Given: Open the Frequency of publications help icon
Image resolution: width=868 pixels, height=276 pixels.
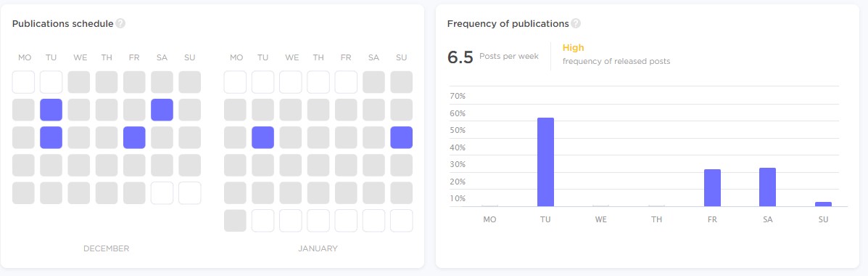Looking at the screenshot, I should (x=576, y=24).
